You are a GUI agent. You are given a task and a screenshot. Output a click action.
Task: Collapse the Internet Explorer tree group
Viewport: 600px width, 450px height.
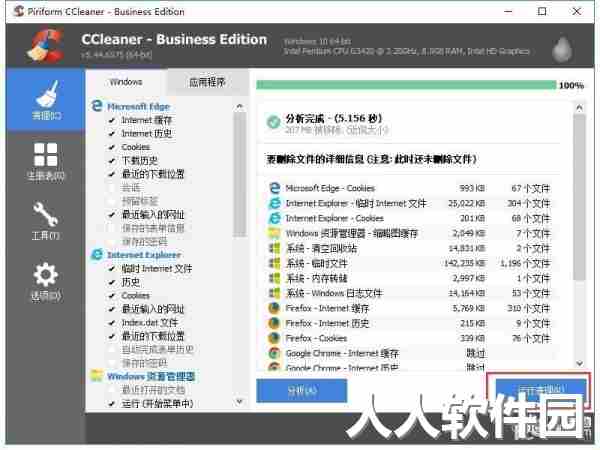coord(144,255)
